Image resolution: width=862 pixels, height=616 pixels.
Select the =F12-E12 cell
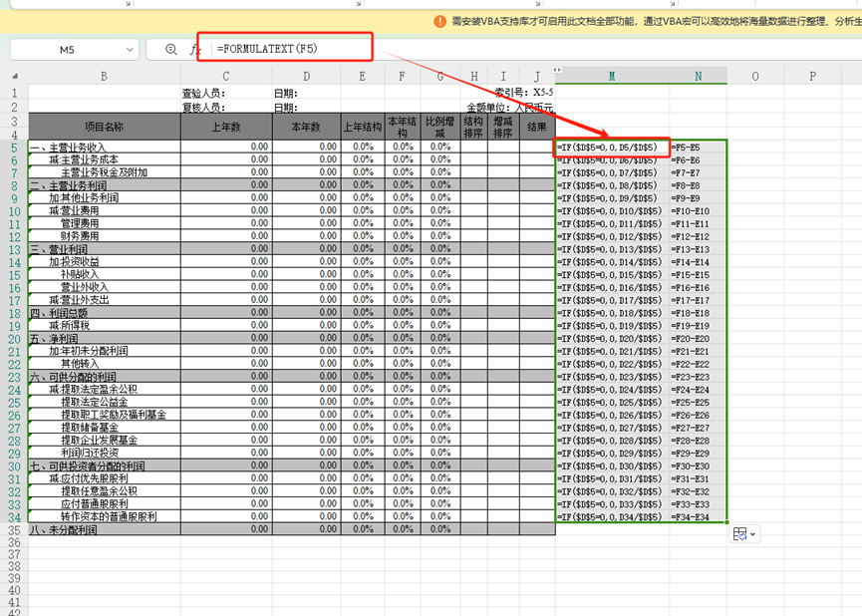699,236
